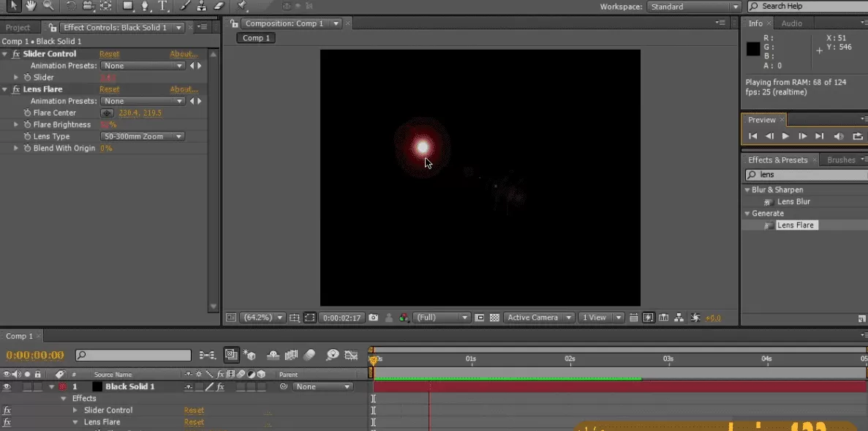
Task: Click About link for Slider Control
Action: (x=184, y=54)
